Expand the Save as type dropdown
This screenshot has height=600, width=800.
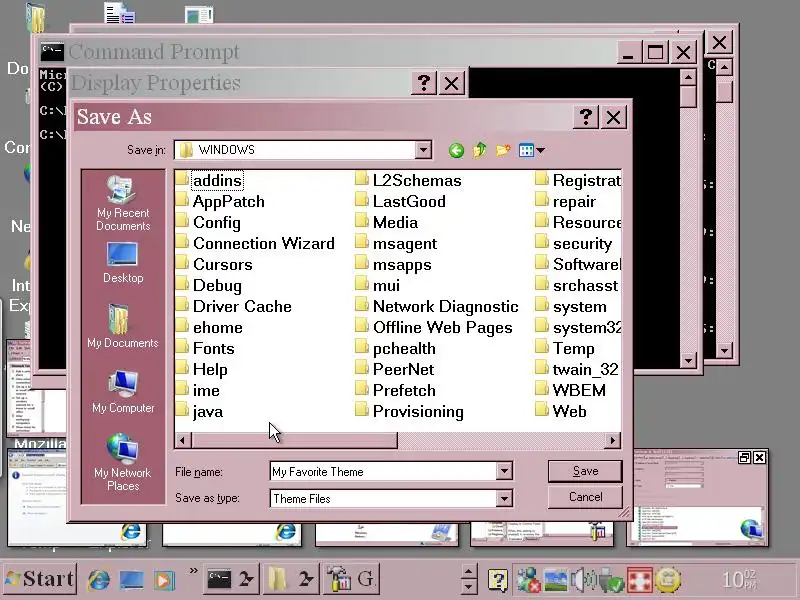[504, 498]
